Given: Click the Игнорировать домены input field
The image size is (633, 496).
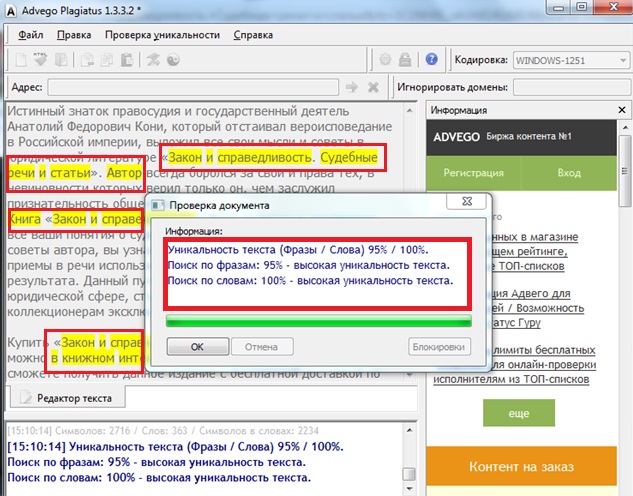Looking at the screenshot, I should 572,87.
